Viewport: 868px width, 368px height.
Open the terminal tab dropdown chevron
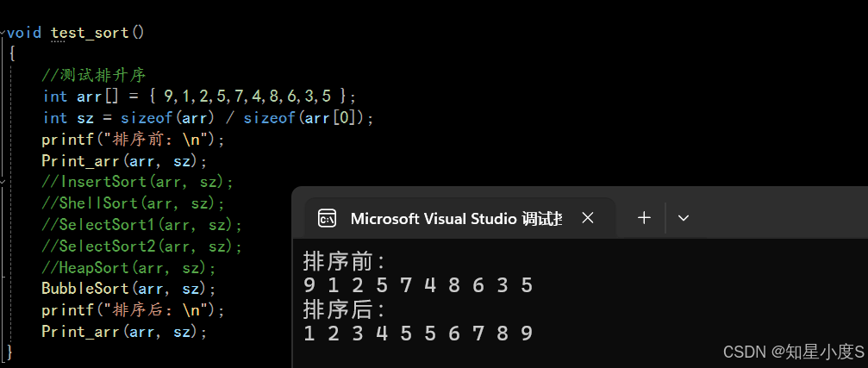pyautogui.click(x=684, y=218)
